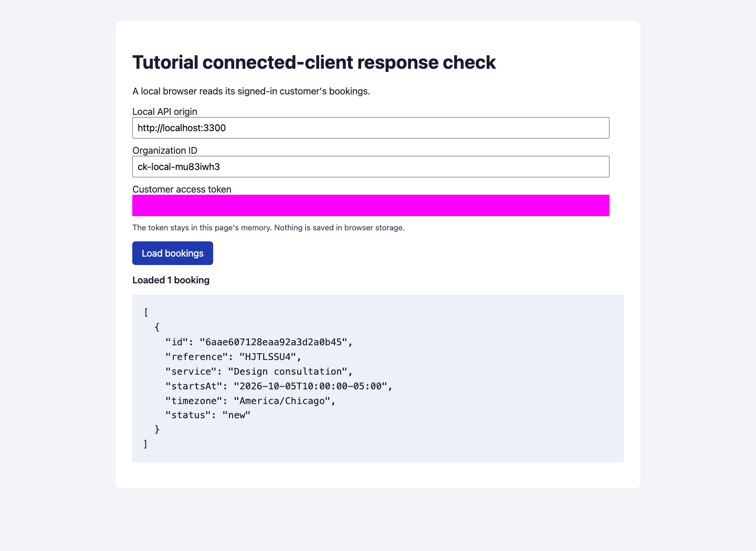
Task: Click the service Design consultation line
Action: [x=259, y=372]
